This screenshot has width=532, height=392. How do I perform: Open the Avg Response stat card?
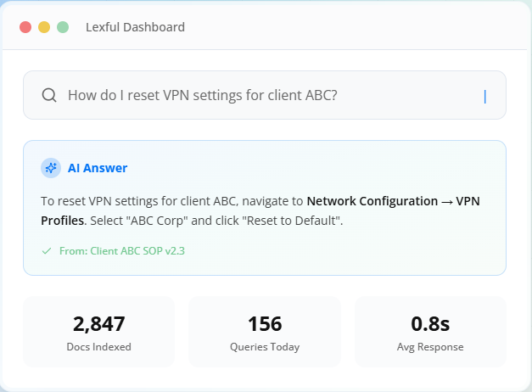click(430, 332)
